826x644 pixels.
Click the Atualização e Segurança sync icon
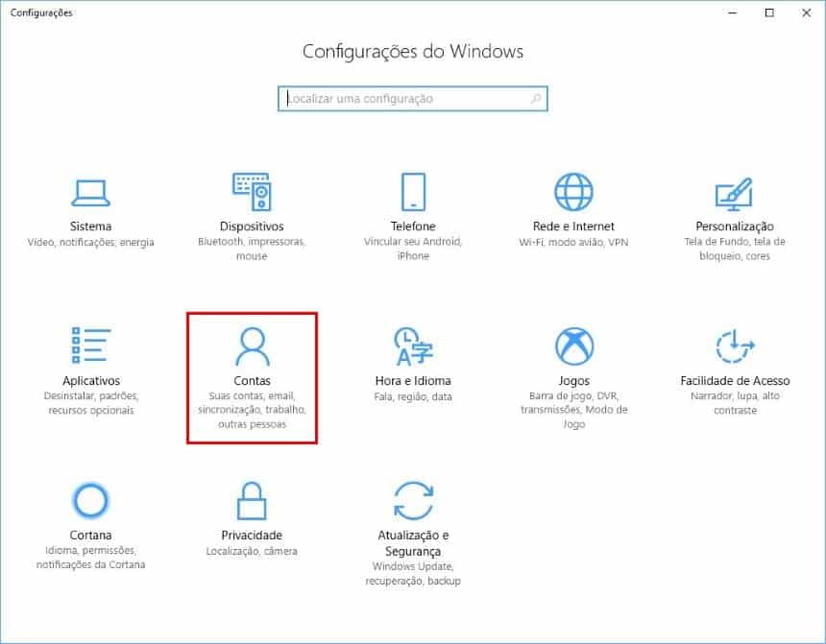click(414, 500)
